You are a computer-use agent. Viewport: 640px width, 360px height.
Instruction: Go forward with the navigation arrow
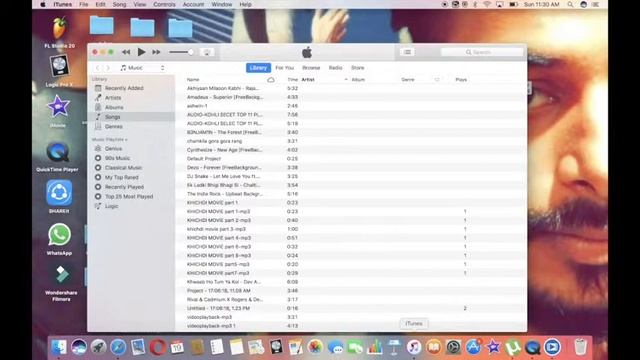(108, 68)
